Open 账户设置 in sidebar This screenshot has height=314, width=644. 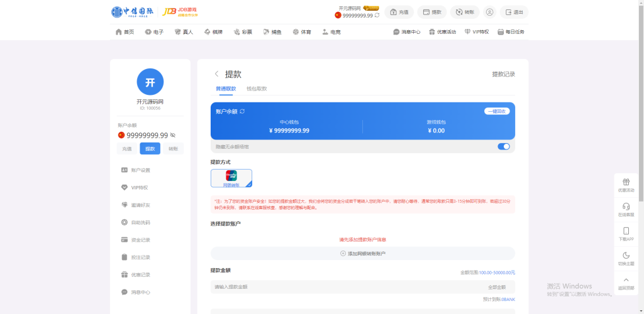point(136,170)
